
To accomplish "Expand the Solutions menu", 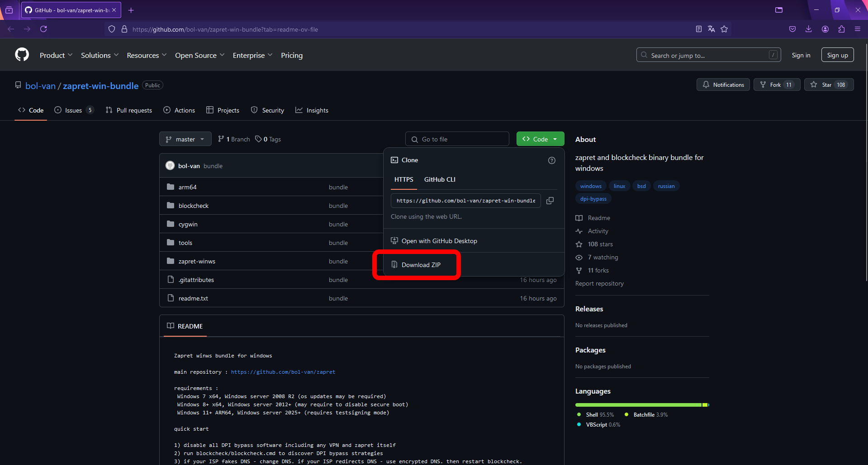I will point(100,55).
